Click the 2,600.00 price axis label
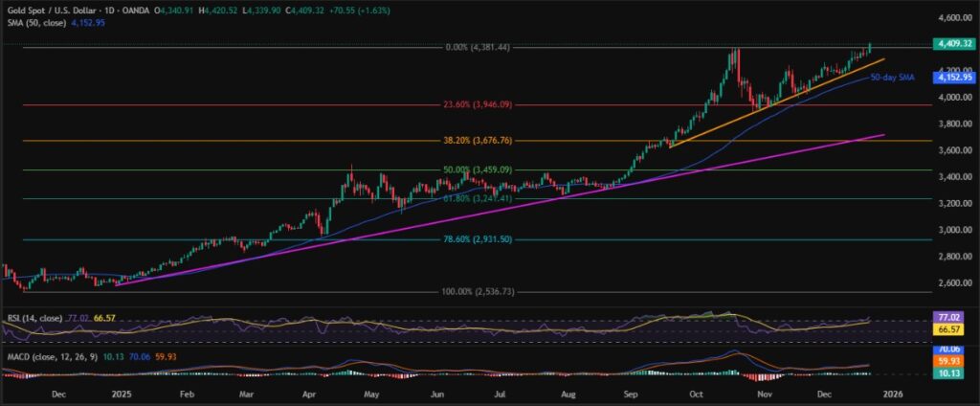The width and height of the screenshot is (980, 406). tap(955, 282)
